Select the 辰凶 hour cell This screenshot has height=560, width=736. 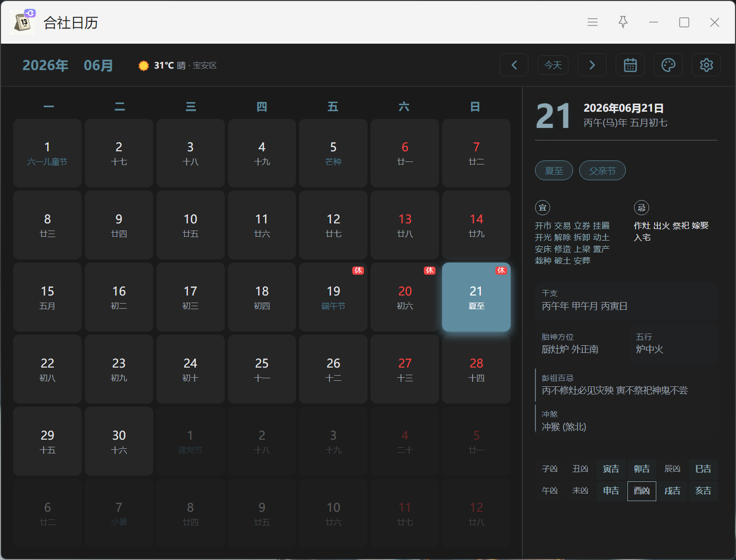click(673, 469)
